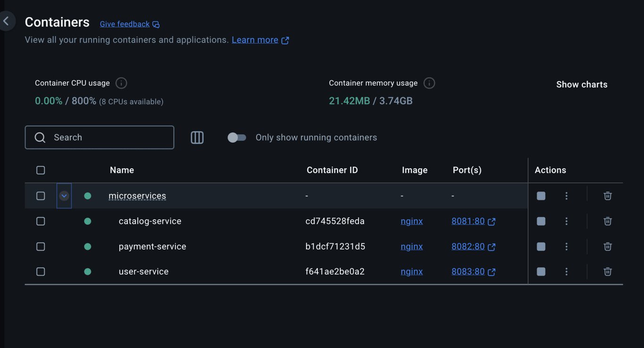Screen dimensions: 644x348
Task: Click the Show charts button
Action: [582, 84]
